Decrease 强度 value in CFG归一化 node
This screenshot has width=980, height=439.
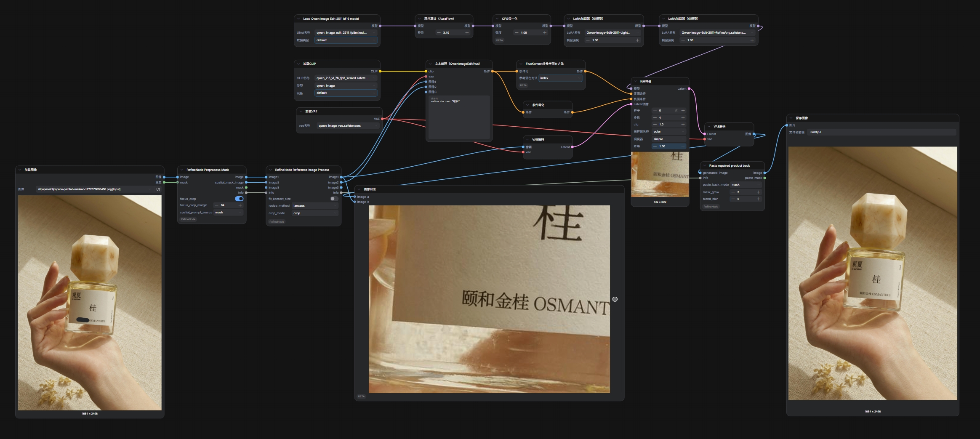[x=517, y=33]
